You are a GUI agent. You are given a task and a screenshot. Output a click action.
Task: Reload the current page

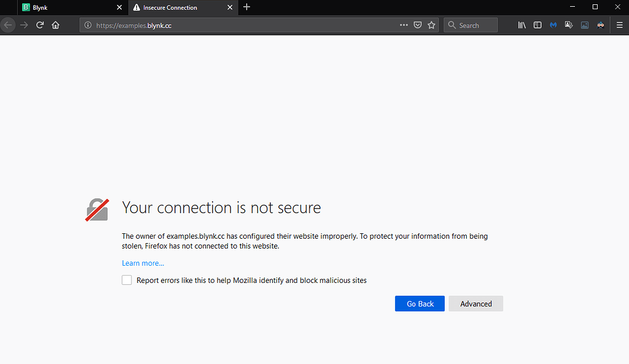pyautogui.click(x=39, y=25)
